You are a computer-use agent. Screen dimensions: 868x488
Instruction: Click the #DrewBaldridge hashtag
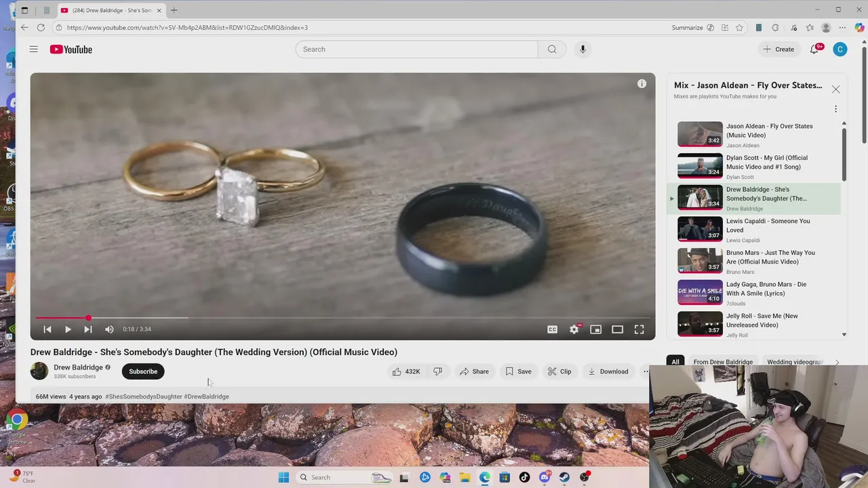(x=206, y=396)
